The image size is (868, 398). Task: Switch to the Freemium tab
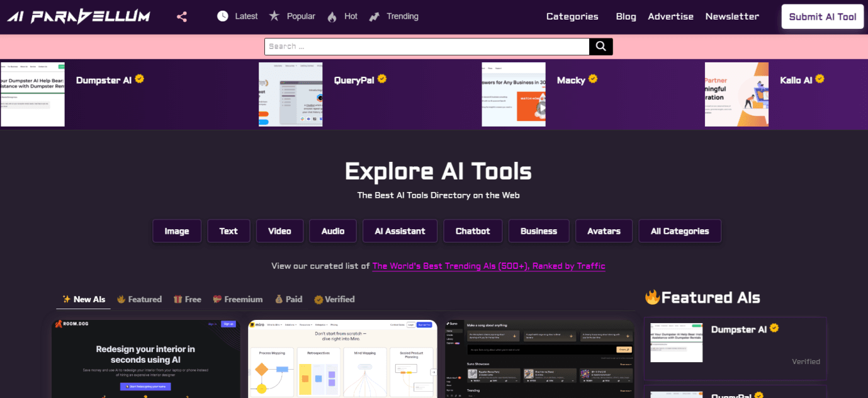(x=237, y=299)
